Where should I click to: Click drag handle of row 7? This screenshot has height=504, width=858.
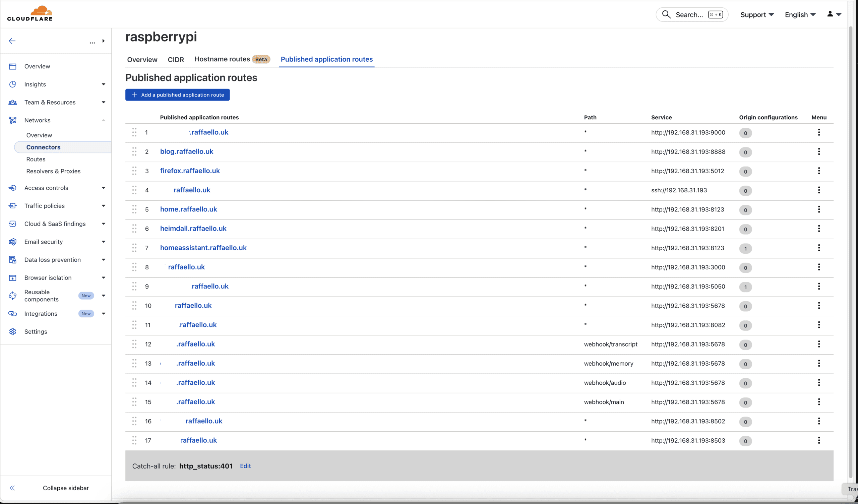pyautogui.click(x=134, y=248)
